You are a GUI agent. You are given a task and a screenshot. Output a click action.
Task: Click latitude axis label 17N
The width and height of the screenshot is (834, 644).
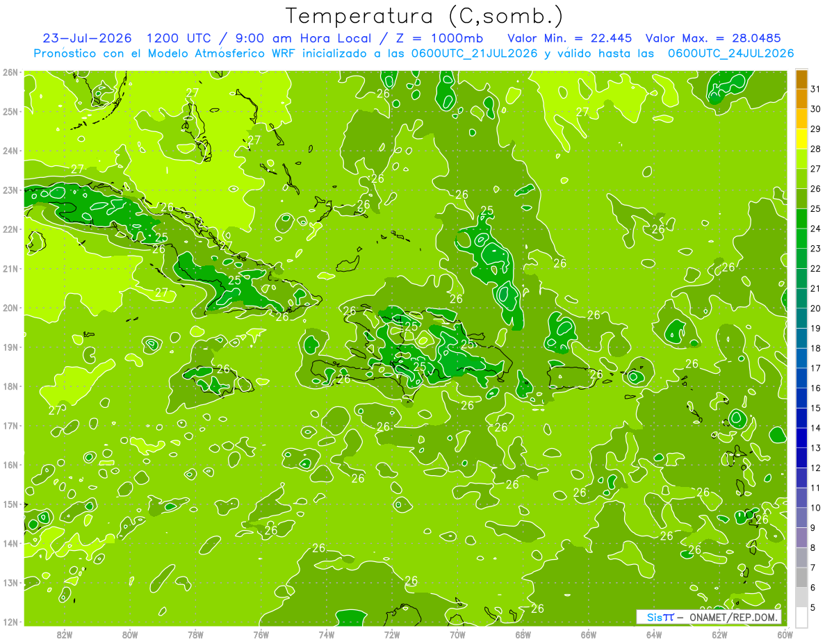[10, 425]
